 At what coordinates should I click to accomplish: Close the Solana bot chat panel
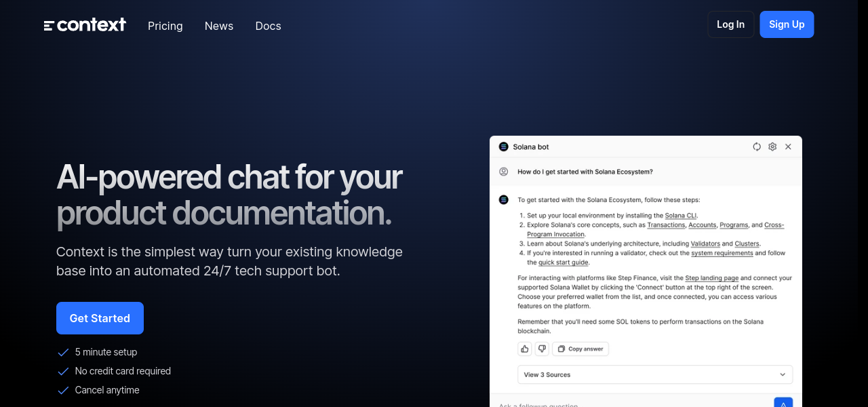click(x=788, y=147)
